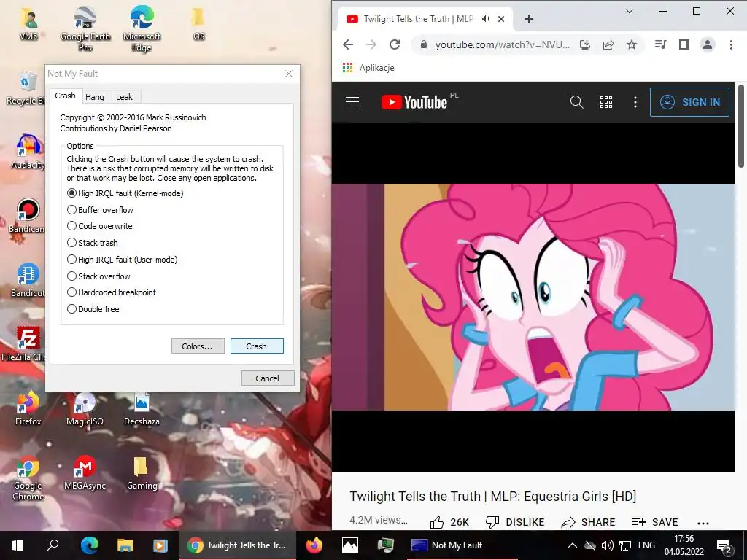Cancel the Not My Fault dialog
This screenshot has height=560, width=747.
[268, 378]
